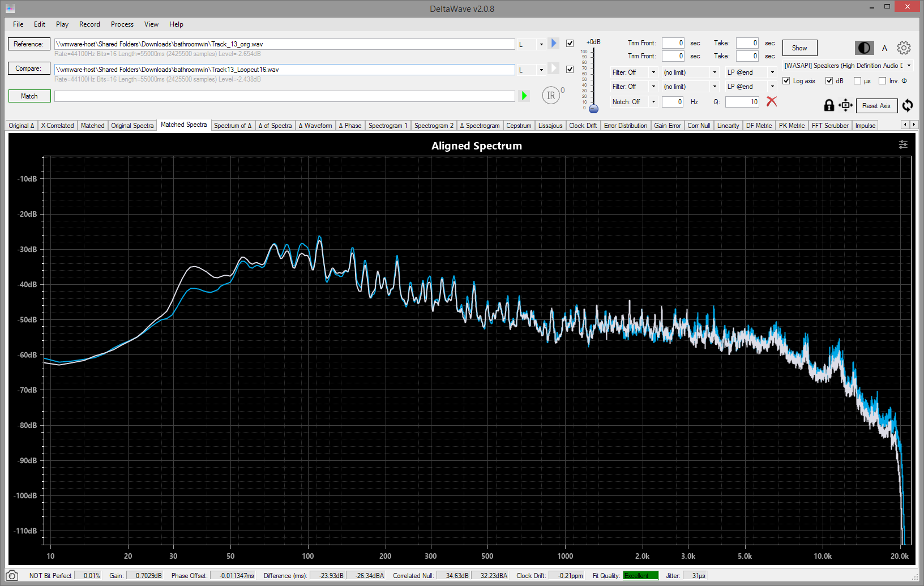
Task: Click the notch Hz value field
Action: [673, 102]
